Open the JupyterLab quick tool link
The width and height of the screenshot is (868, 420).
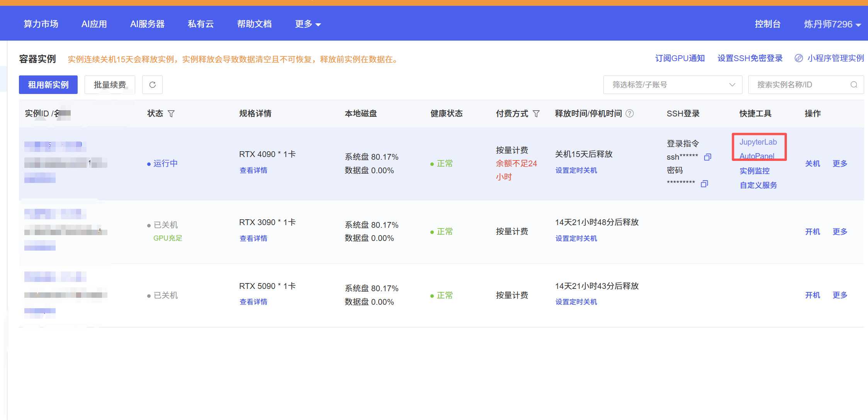[x=758, y=142]
